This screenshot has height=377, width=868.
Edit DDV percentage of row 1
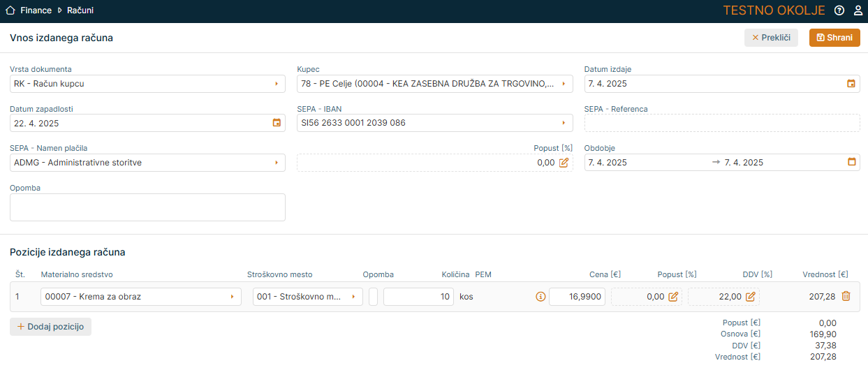click(x=750, y=297)
